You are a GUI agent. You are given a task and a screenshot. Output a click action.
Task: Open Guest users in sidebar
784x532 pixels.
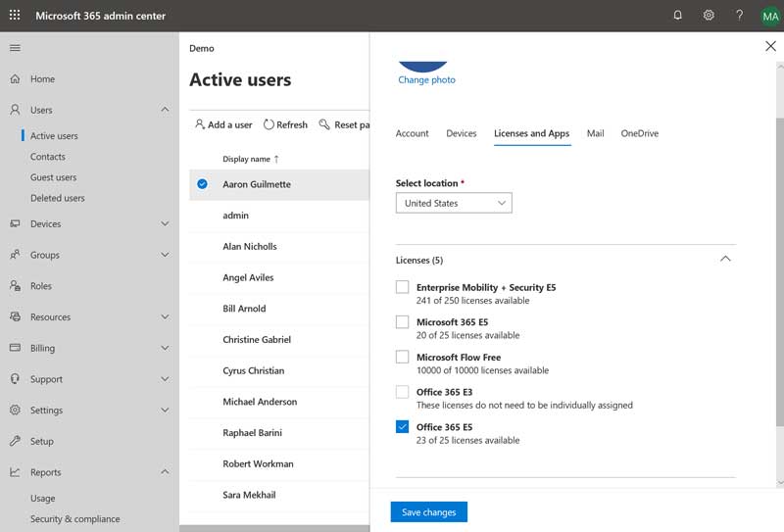tap(53, 177)
